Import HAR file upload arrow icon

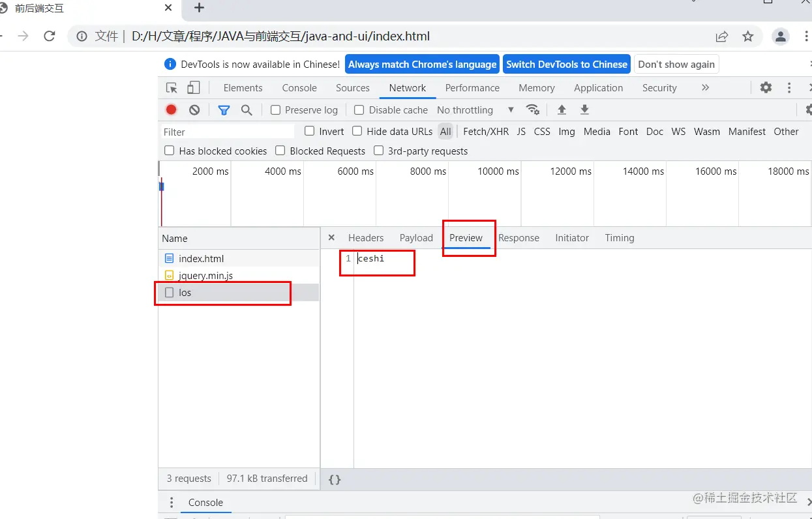coord(562,110)
